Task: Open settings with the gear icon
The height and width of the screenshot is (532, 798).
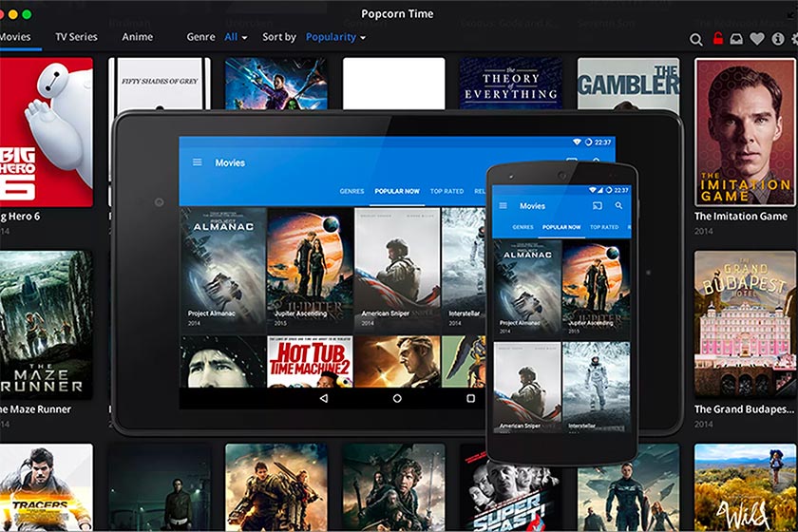Action: (x=795, y=39)
